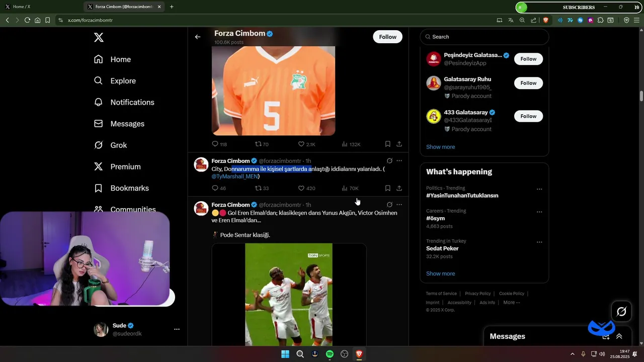The image size is (644, 362).
Task: Click Grok explain icon on Eren Elmalı post
Action: [x=389, y=205]
